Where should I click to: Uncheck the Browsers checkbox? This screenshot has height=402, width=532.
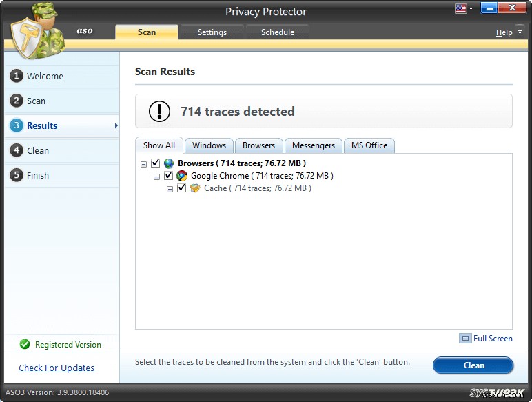(x=155, y=163)
